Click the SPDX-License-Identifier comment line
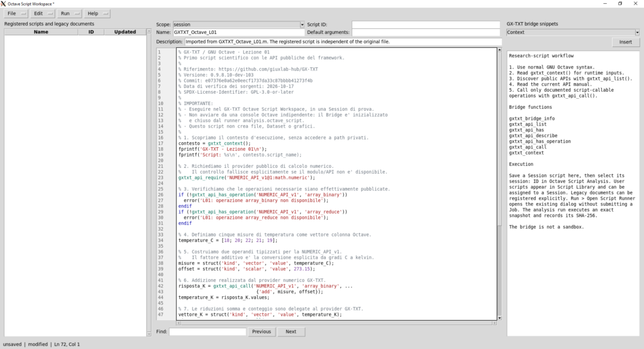This screenshot has height=349, width=644. [236, 92]
